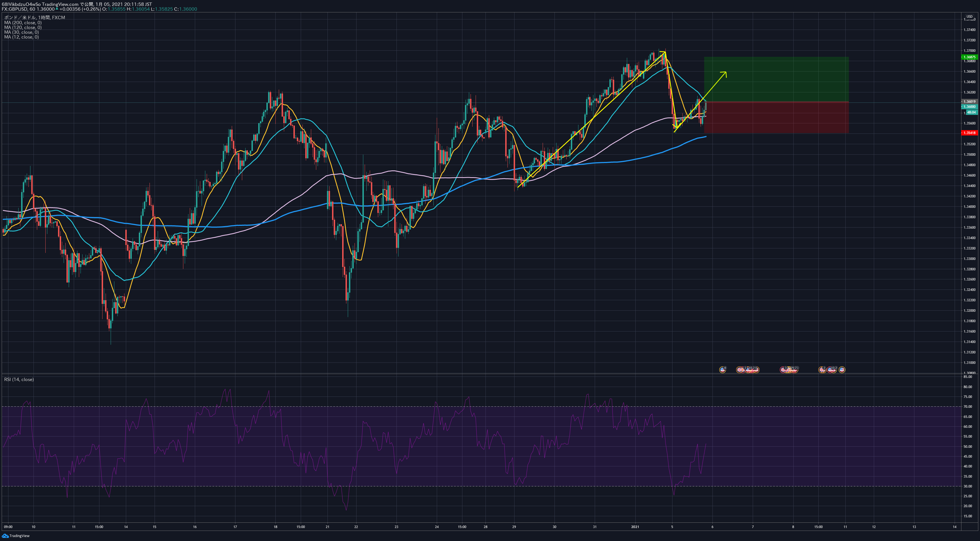Select the MA (30, close, 0) legend
The height and width of the screenshot is (541, 980).
[21, 32]
